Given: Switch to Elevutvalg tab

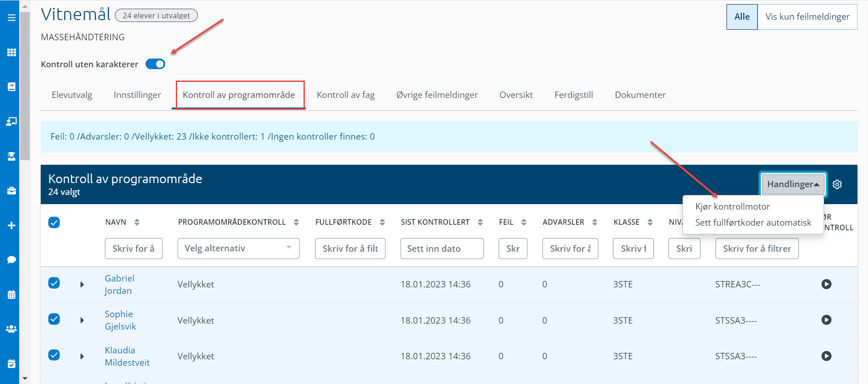Looking at the screenshot, I should [x=72, y=95].
